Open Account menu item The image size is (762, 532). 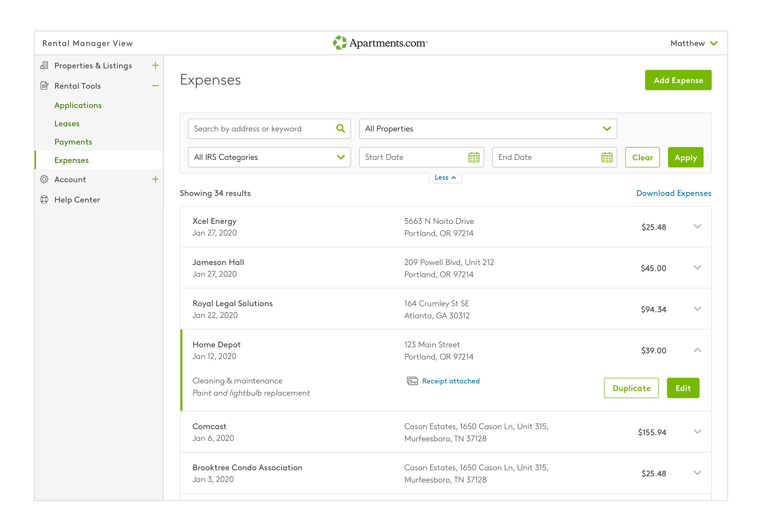tap(70, 179)
